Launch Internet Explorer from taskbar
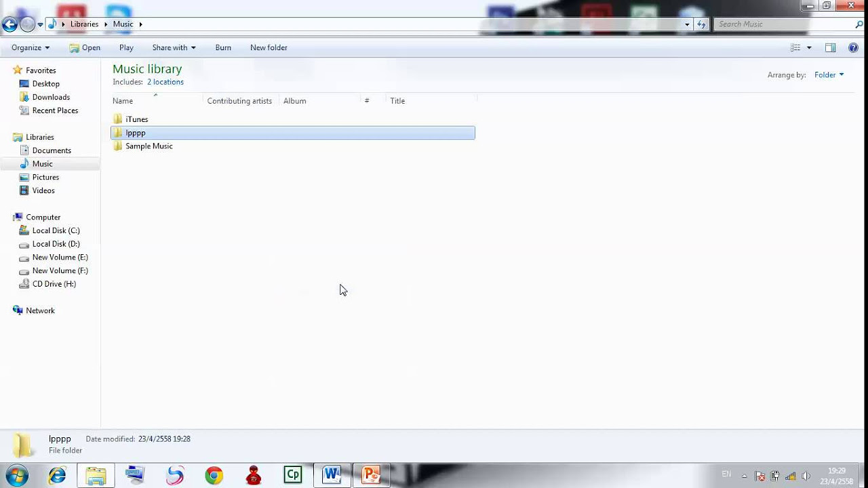868x488 pixels. point(57,475)
